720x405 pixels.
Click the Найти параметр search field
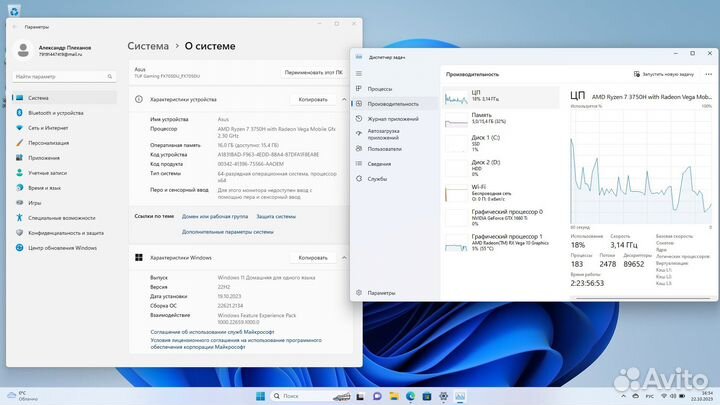[64, 77]
